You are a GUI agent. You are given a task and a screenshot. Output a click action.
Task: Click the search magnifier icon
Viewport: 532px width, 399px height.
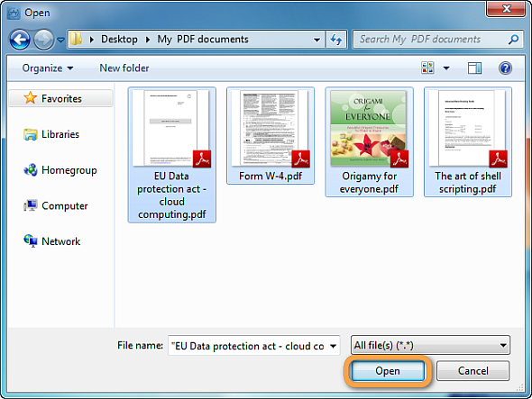tap(513, 40)
